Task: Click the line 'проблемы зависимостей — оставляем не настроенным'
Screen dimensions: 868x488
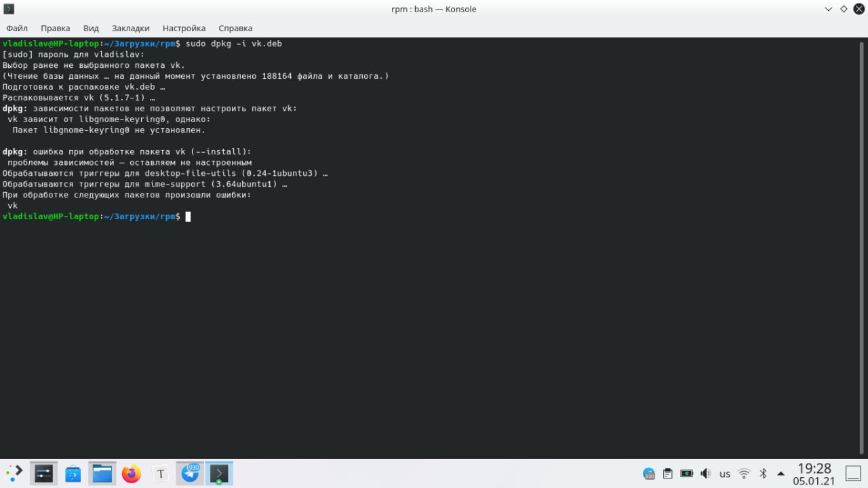Action: [130, 162]
